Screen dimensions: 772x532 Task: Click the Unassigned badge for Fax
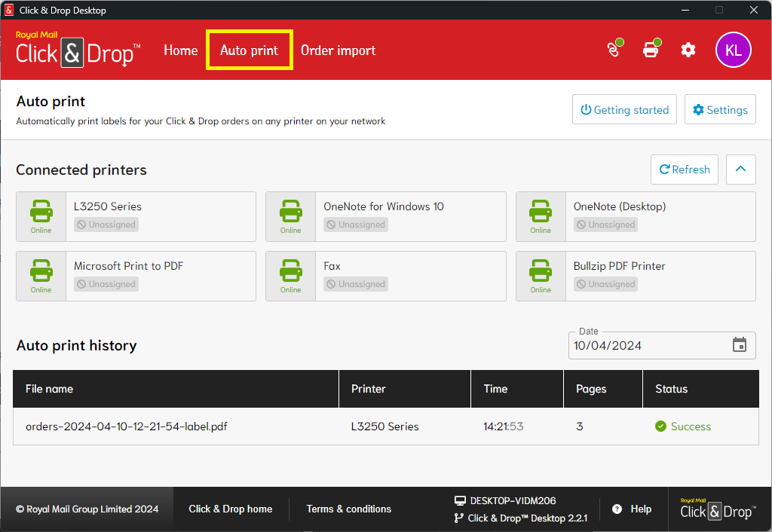click(356, 284)
